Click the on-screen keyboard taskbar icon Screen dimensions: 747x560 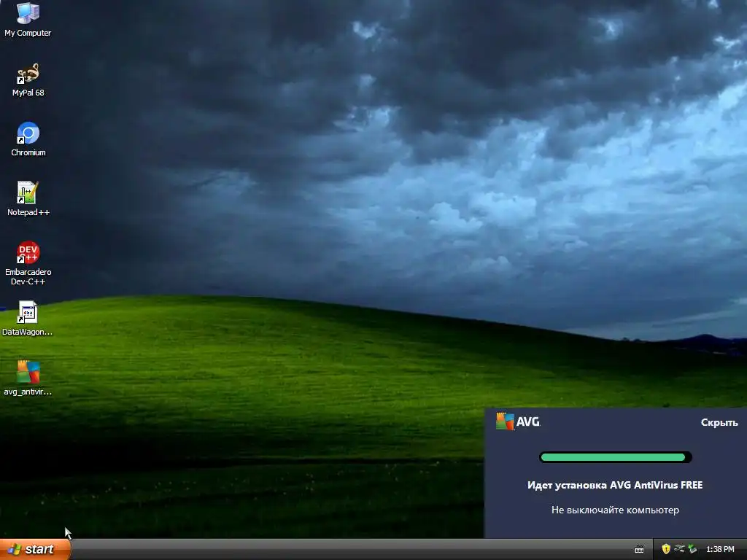tap(639, 550)
